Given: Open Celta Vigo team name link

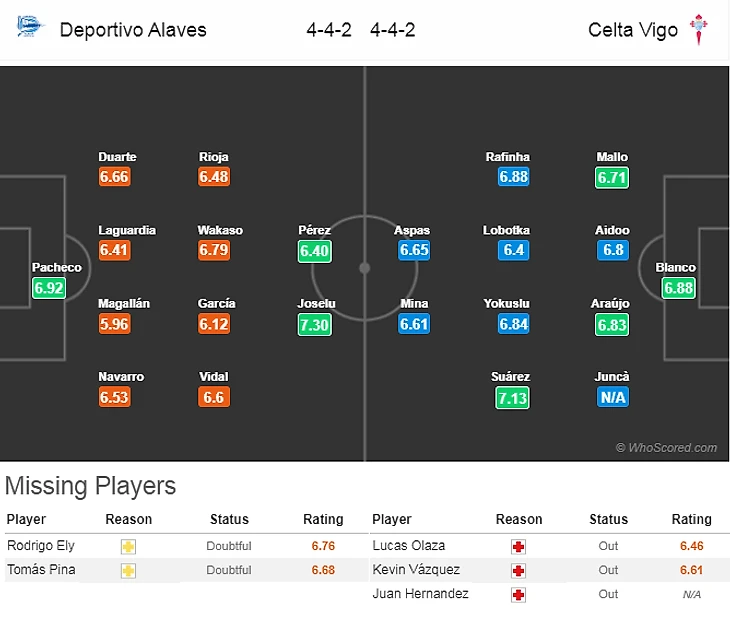Looking at the screenshot, I should (x=632, y=29).
